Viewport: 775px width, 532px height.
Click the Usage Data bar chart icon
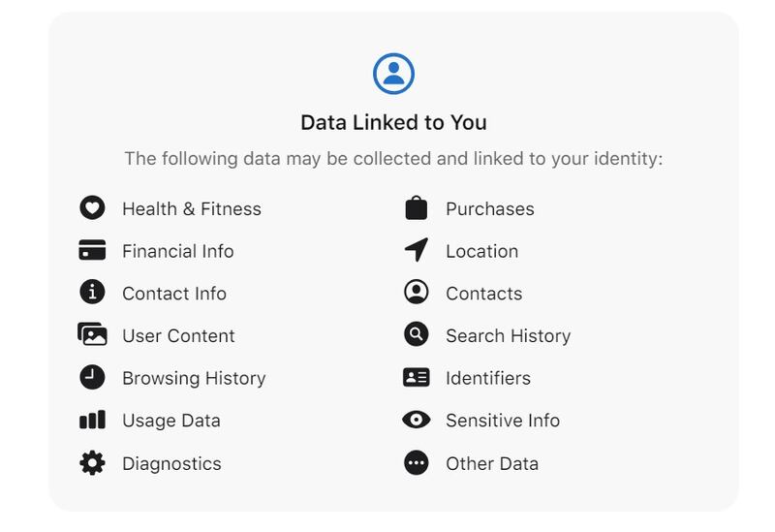tap(92, 421)
